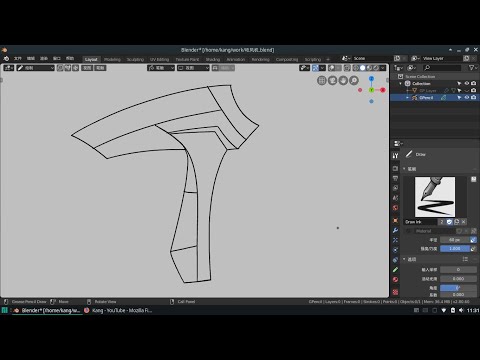Open the Render properties tab
This screenshot has width=480, height=360.
395,169
